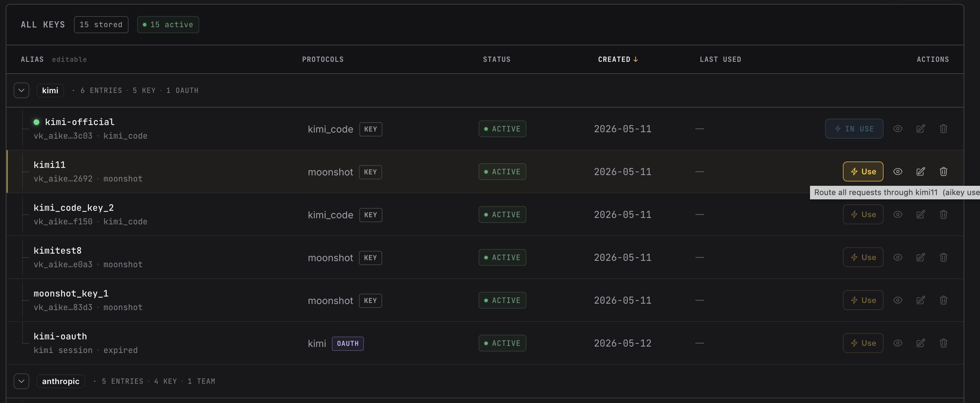Delete moonshot_key_1 with trash icon

tap(944, 300)
